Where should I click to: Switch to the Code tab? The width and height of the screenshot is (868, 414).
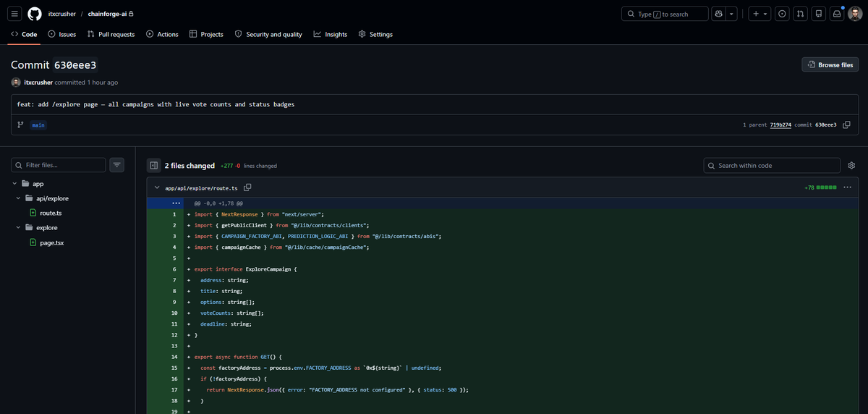point(23,34)
